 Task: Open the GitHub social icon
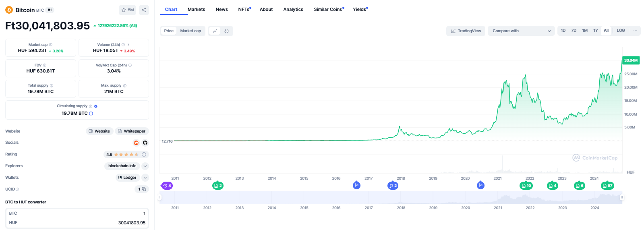(x=145, y=143)
